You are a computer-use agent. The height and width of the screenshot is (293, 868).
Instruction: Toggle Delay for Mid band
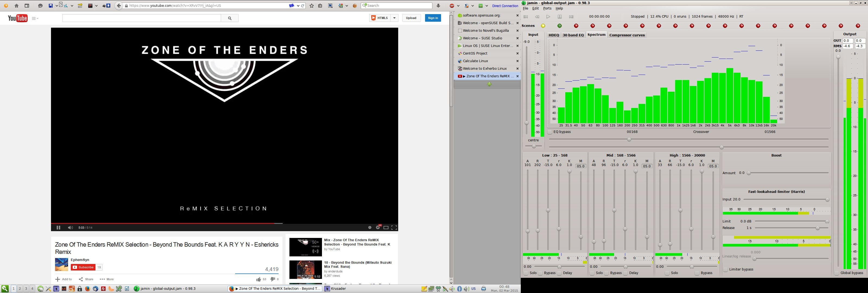point(626,273)
